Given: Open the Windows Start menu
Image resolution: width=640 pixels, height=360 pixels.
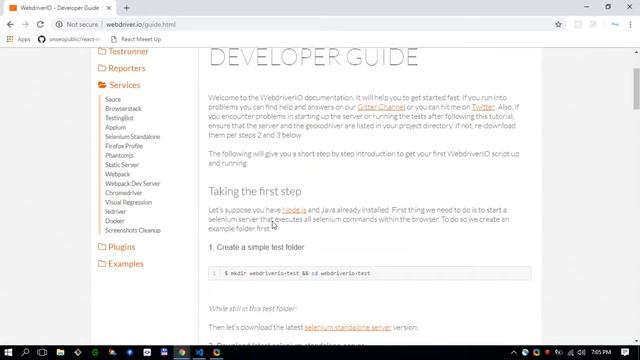Looking at the screenshot, I should click(x=8, y=352).
